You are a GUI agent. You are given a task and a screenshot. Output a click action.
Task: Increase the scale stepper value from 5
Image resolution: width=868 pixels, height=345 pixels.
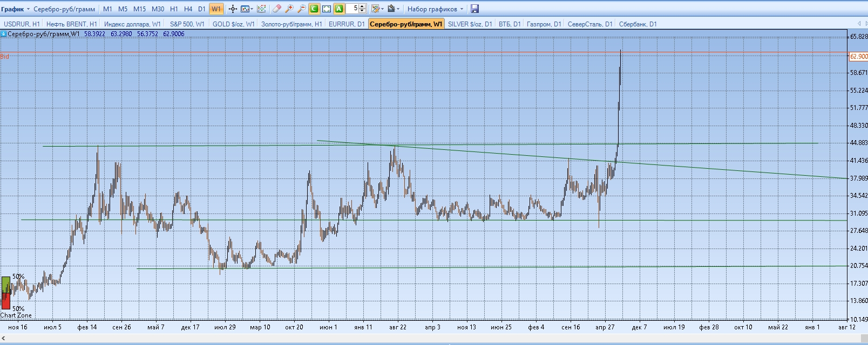(362, 7)
